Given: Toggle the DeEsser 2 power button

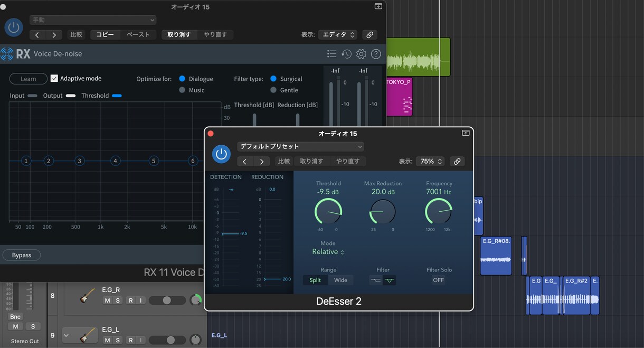Looking at the screenshot, I should pos(222,154).
